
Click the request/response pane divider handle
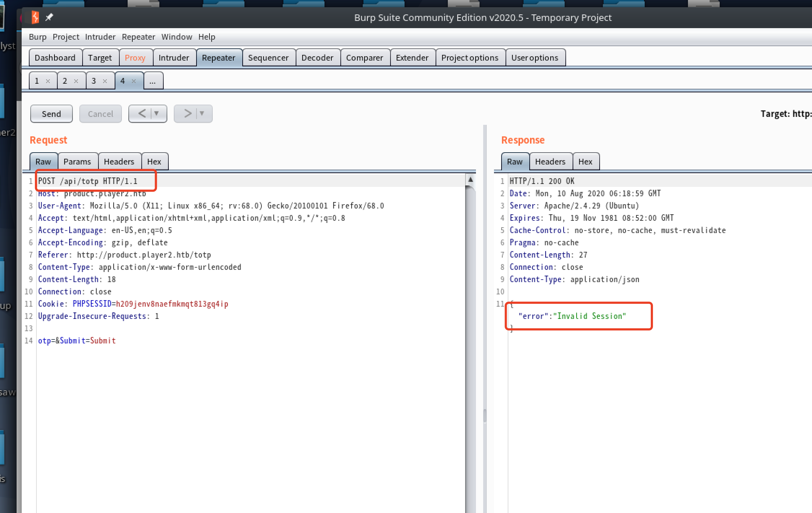(x=485, y=416)
